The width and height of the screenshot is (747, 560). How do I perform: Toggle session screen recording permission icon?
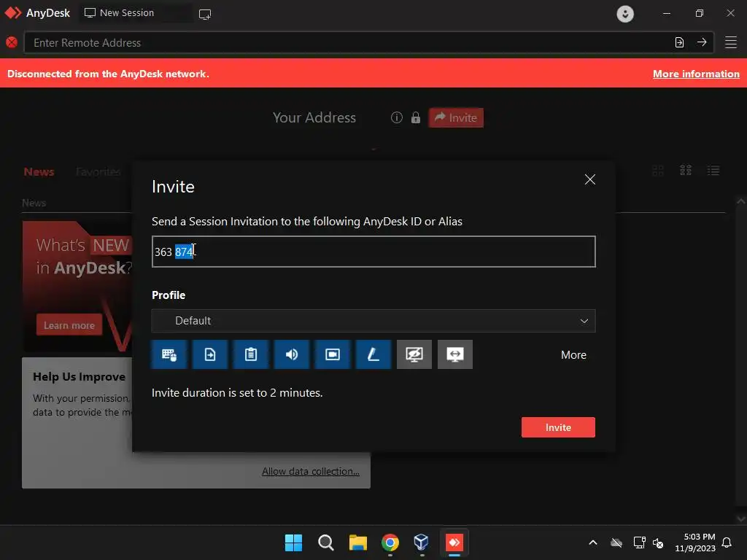tap(333, 354)
